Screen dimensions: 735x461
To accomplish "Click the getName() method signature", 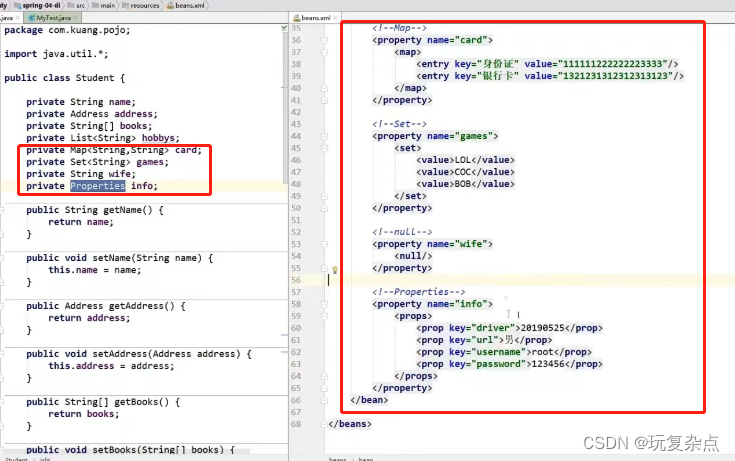I will click(x=95, y=210).
